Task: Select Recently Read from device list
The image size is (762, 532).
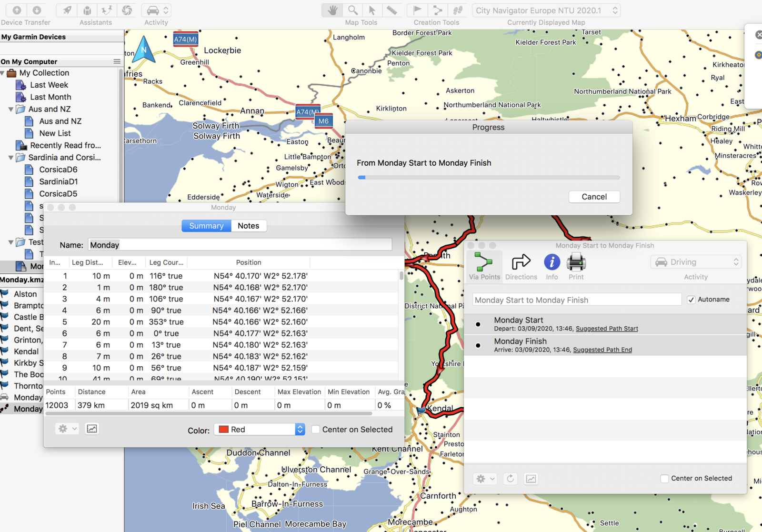Action: tap(65, 145)
